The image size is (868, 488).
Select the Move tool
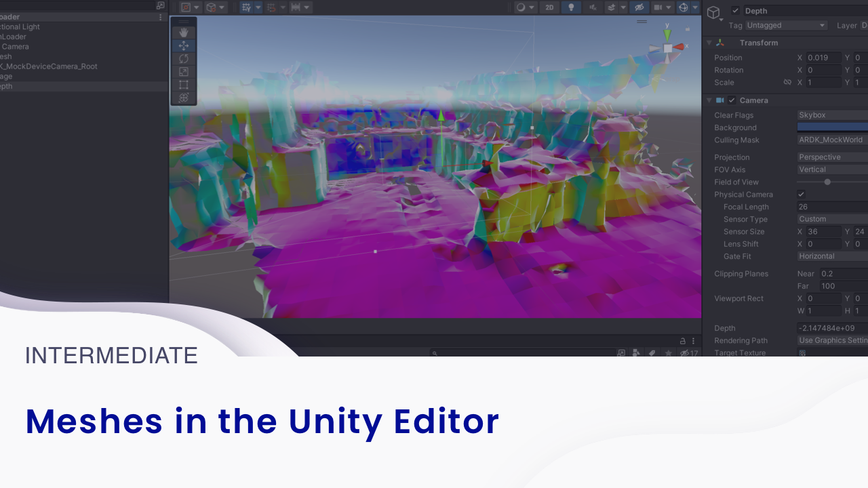click(x=183, y=45)
